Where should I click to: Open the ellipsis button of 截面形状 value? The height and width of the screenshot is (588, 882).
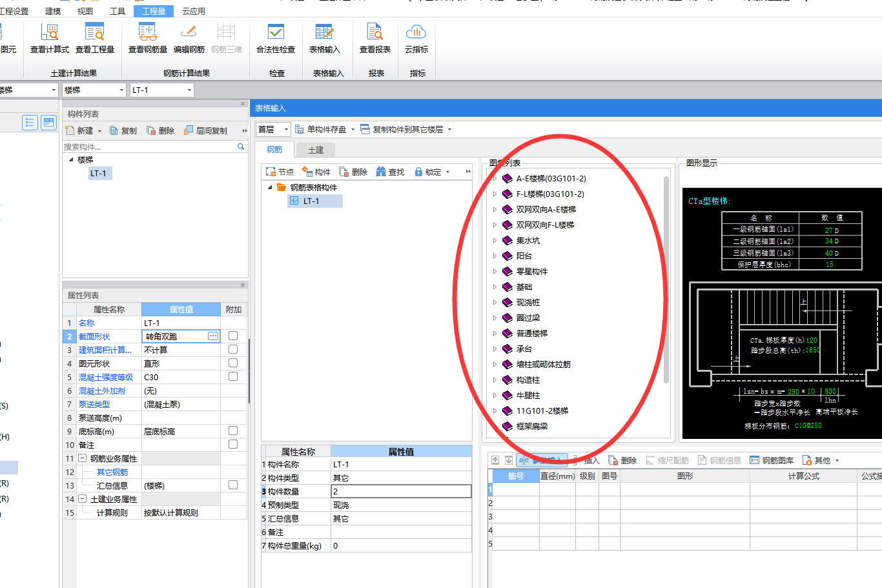point(213,336)
